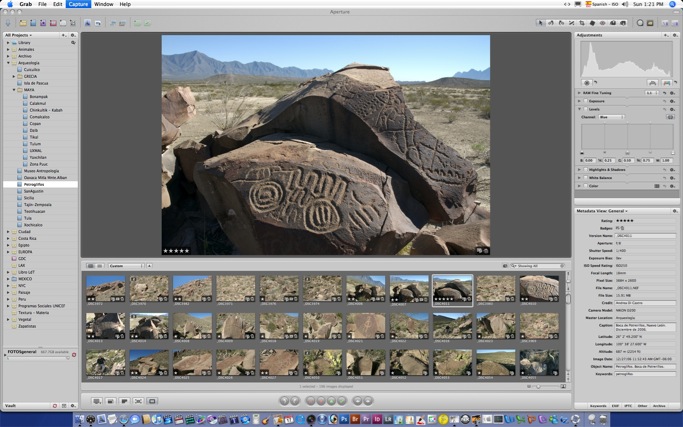
Task: Open the Levels Channel dropdown
Action: [611, 117]
